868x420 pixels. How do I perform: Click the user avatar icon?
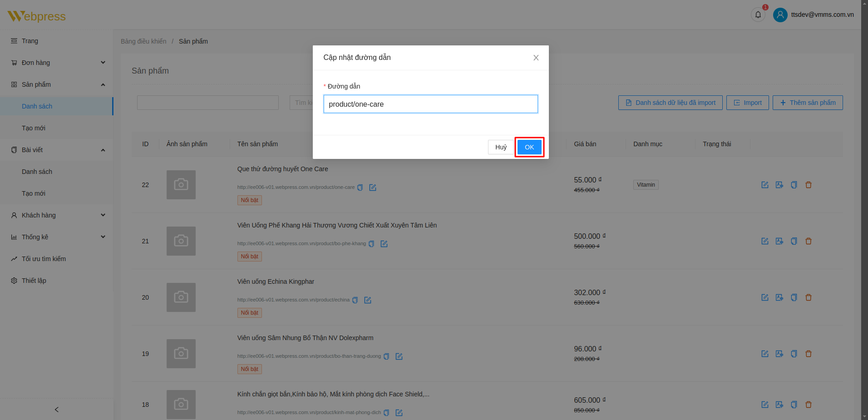pos(780,15)
